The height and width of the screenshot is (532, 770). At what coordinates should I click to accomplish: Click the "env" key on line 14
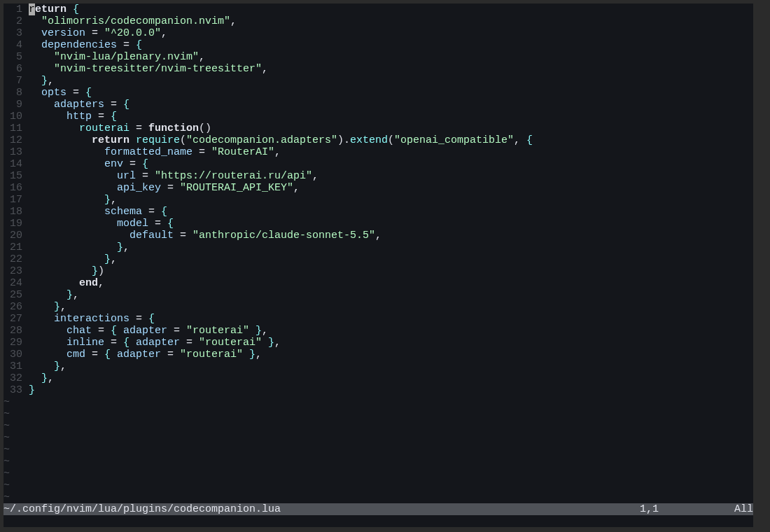(114, 164)
